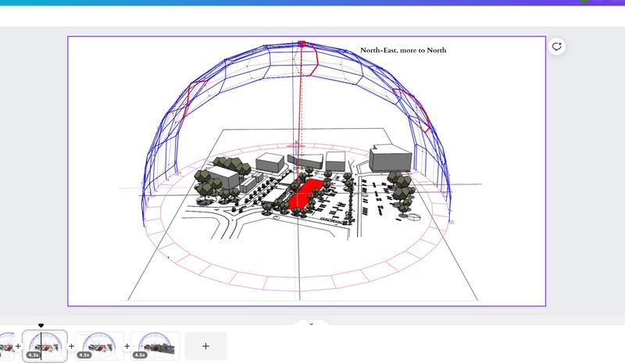
Task: Add transition before the highlighted 4.3s page
Action: coord(18,346)
